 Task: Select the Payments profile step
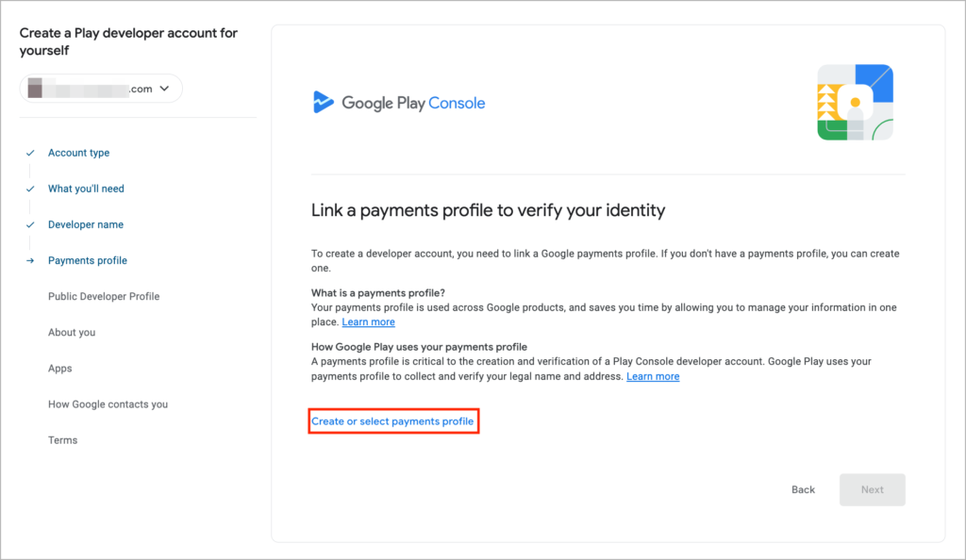pyautogui.click(x=88, y=260)
